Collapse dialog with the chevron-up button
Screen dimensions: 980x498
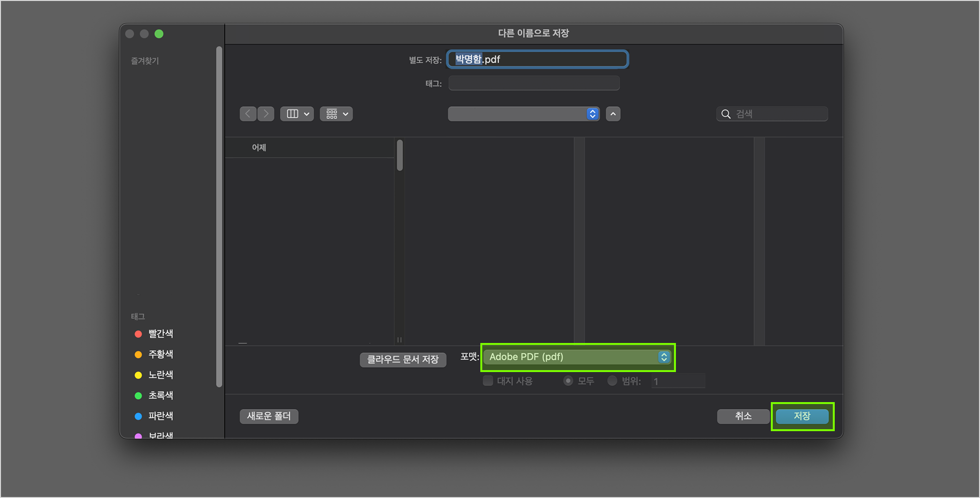point(613,114)
